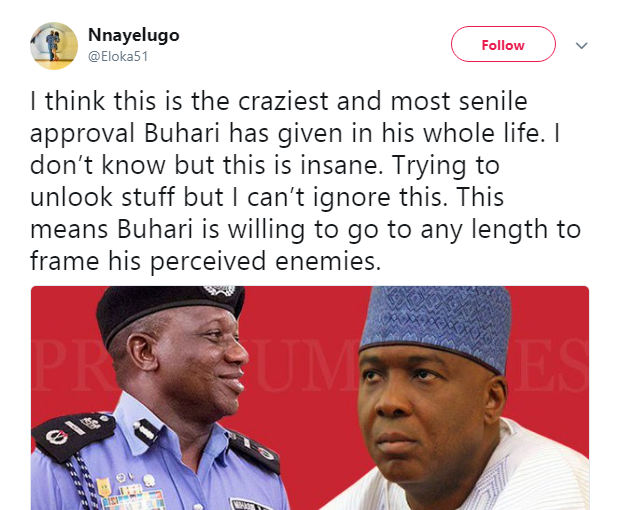Expand the tweet options chevron
This screenshot has height=510, width=623.
click(x=581, y=46)
